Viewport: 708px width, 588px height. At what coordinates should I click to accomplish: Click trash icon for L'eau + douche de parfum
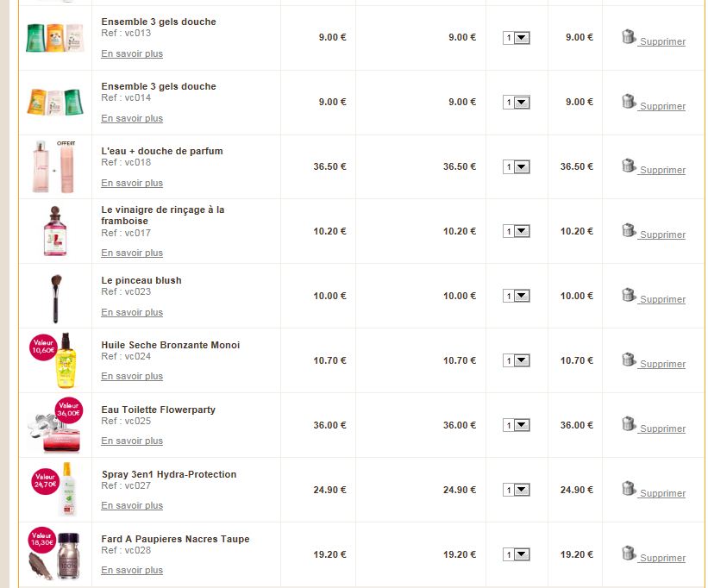coord(629,166)
